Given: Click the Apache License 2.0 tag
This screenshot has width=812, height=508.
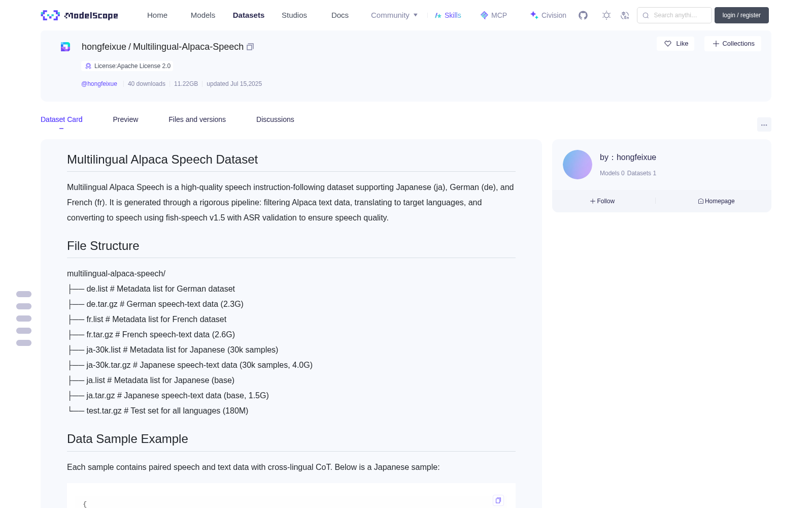Looking at the screenshot, I should pyautogui.click(x=127, y=66).
